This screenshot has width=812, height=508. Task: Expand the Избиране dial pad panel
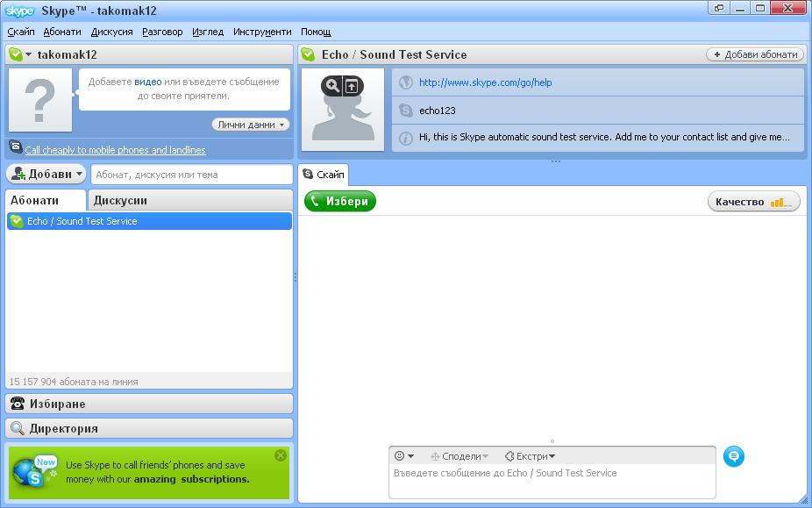[x=149, y=404]
